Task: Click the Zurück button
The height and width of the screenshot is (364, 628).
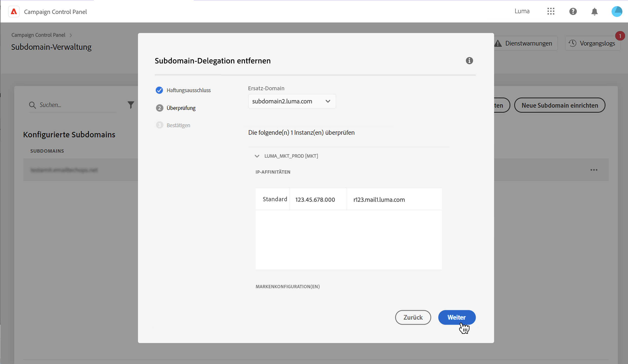Action: tap(413, 317)
